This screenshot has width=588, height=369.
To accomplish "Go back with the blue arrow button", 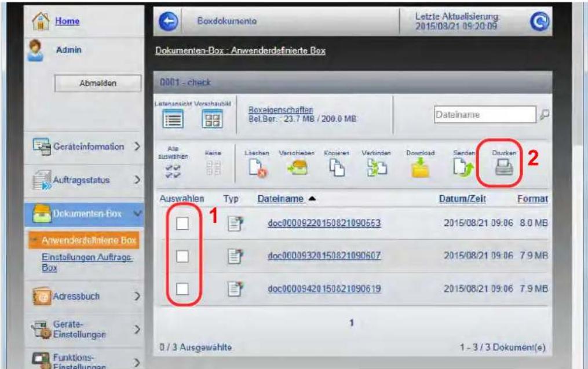I will coord(169,21).
